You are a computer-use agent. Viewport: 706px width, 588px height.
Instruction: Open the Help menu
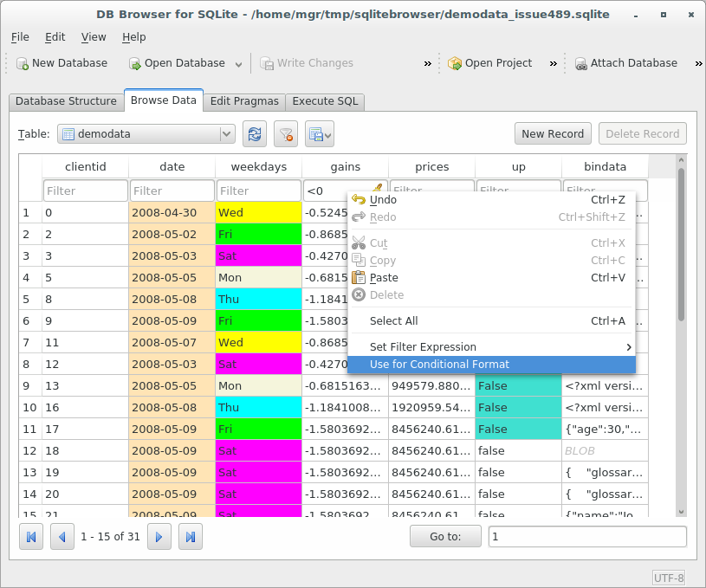(133, 37)
